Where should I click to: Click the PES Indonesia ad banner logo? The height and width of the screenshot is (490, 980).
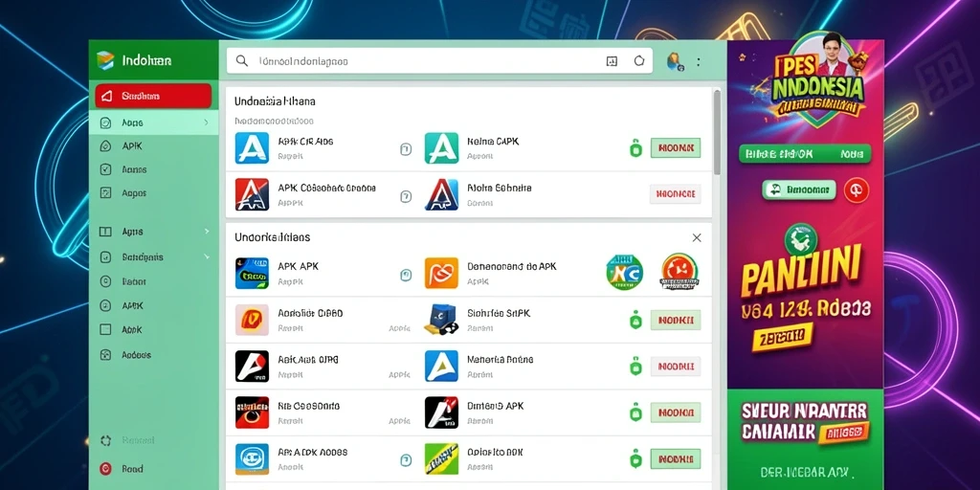pos(819,80)
